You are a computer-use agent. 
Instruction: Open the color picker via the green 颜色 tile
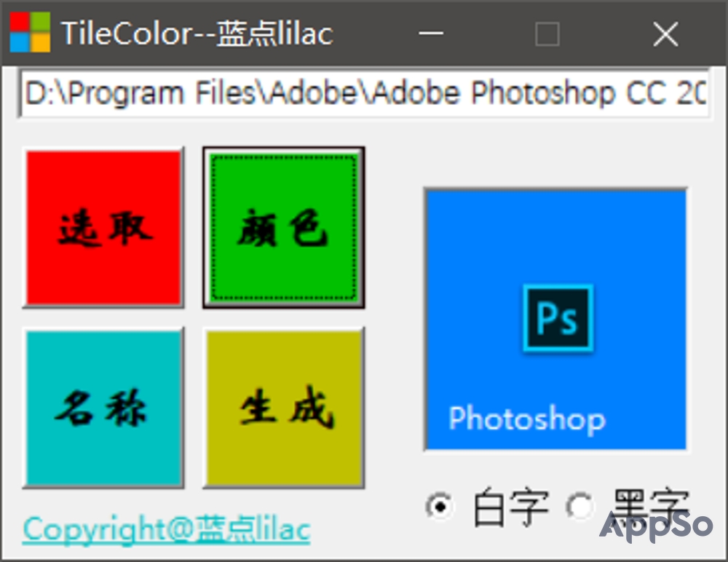pos(283,227)
